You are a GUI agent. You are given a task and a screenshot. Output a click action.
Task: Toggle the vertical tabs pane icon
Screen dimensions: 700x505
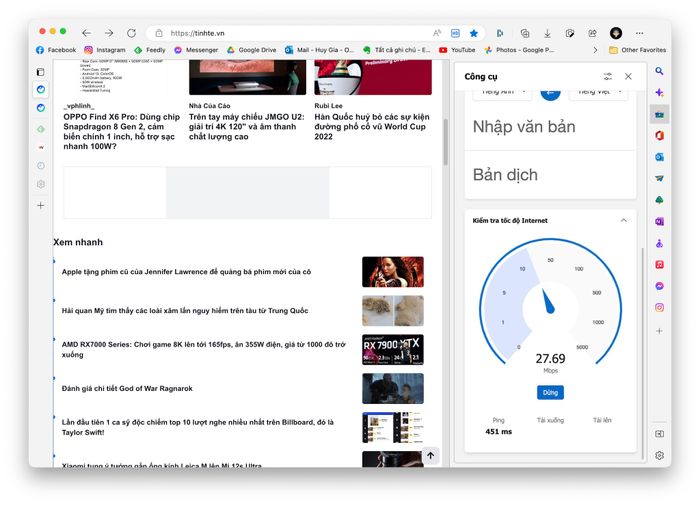[x=41, y=72]
